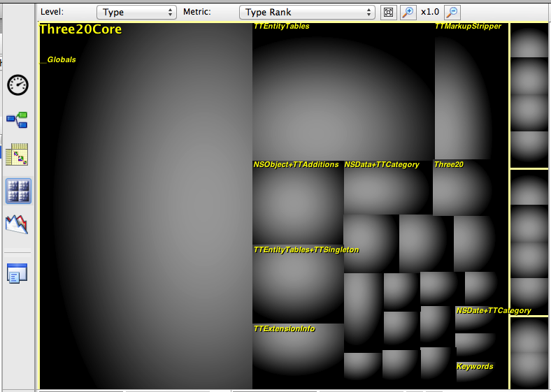This screenshot has width=551, height=392.
Task: Click the zoom-to-fit icon
Action: (388, 13)
